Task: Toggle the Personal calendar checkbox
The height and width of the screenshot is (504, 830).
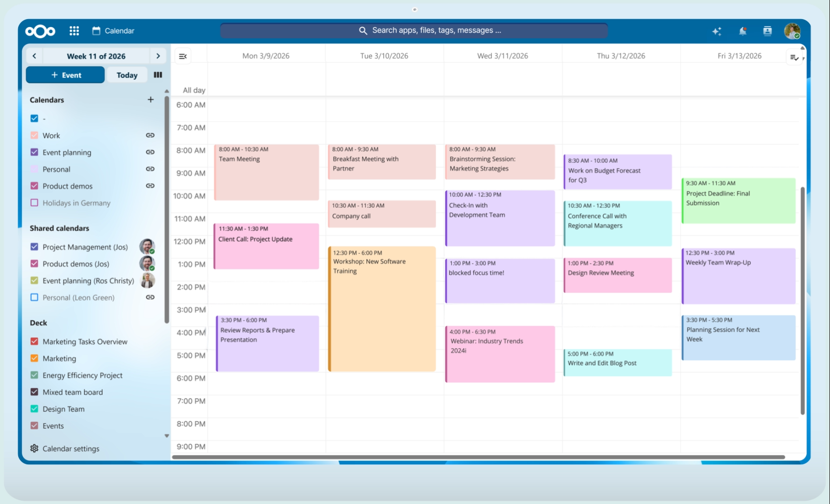Action: click(x=34, y=169)
